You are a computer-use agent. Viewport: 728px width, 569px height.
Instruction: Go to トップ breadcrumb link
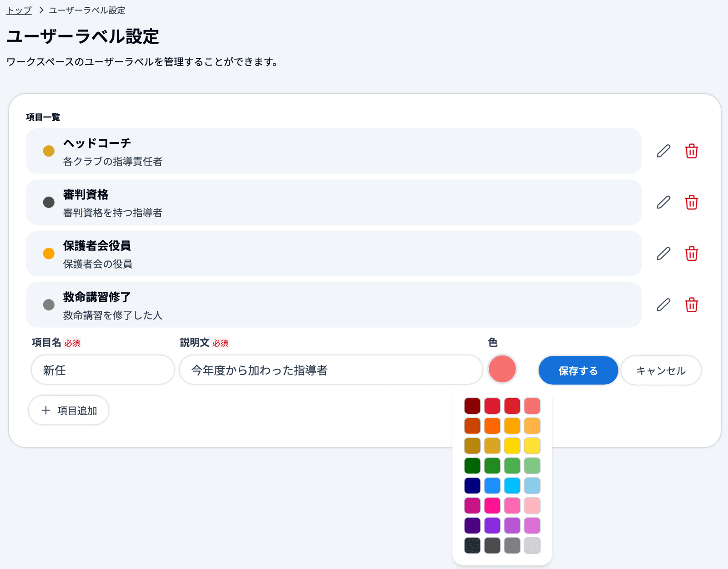pyautogui.click(x=19, y=10)
